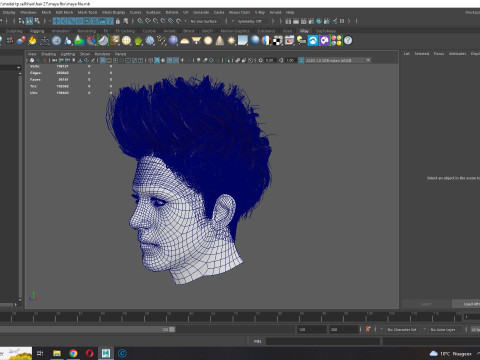Viewport: 480px width, 360px height.
Task: Open Opera browser from the taskbar
Action: pyautogui.click(x=90, y=353)
